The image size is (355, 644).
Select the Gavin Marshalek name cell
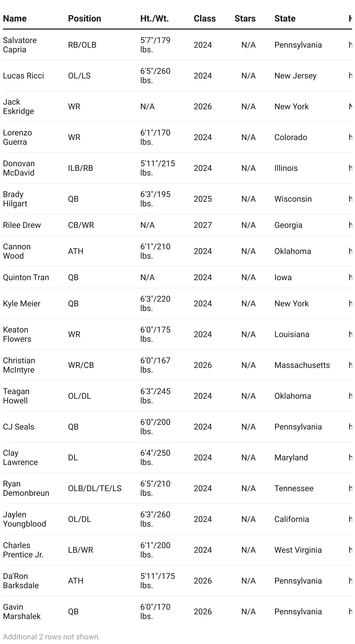click(x=22, y=611)
